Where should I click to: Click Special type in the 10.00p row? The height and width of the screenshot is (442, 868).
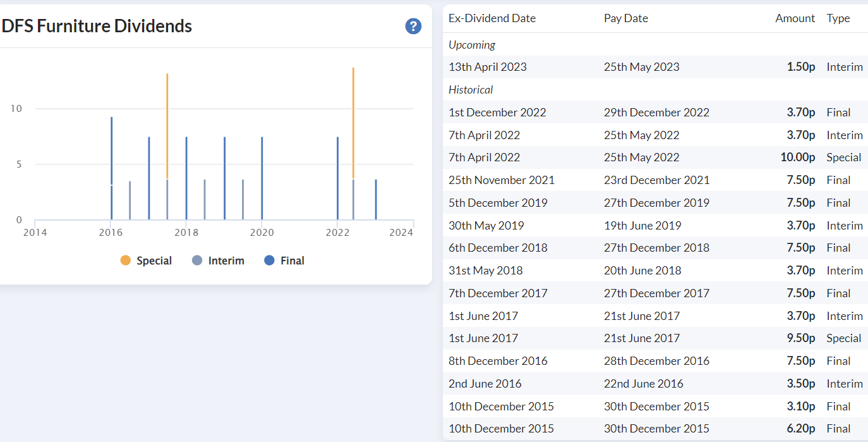pyautogui.click(x=844, y=157)
